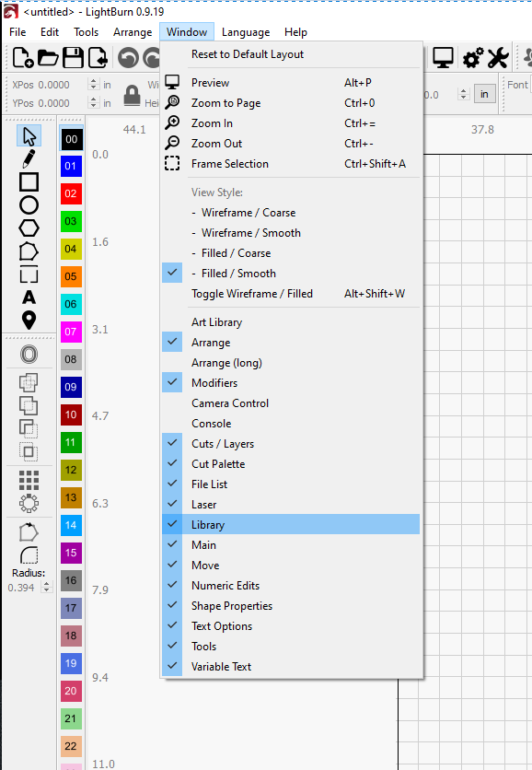Click the Boolean Subtract tool
Viewport: 532px width, 770px height.
tap(29, 428)
